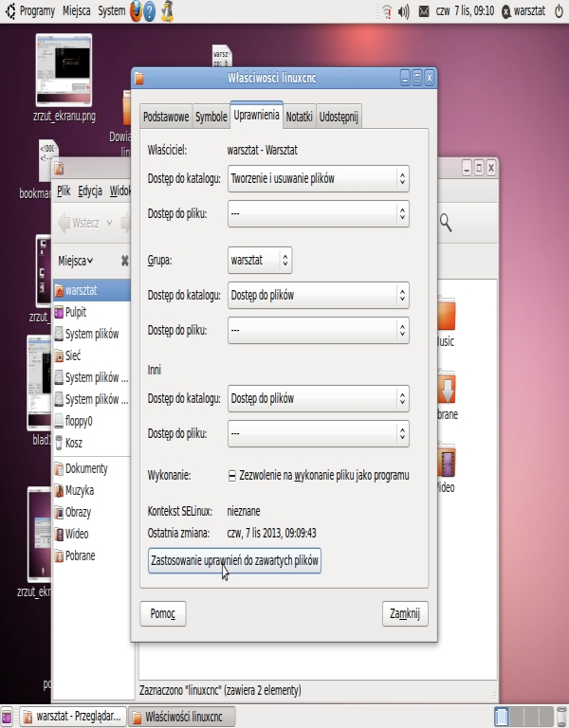This screenshot has height=728, width=569.
Task: Click the Pomoc button
Action: click(x=162, y=614)
